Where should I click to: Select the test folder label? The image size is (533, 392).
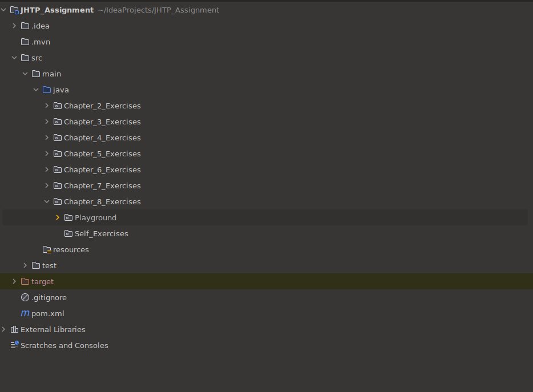pos(49,265)
